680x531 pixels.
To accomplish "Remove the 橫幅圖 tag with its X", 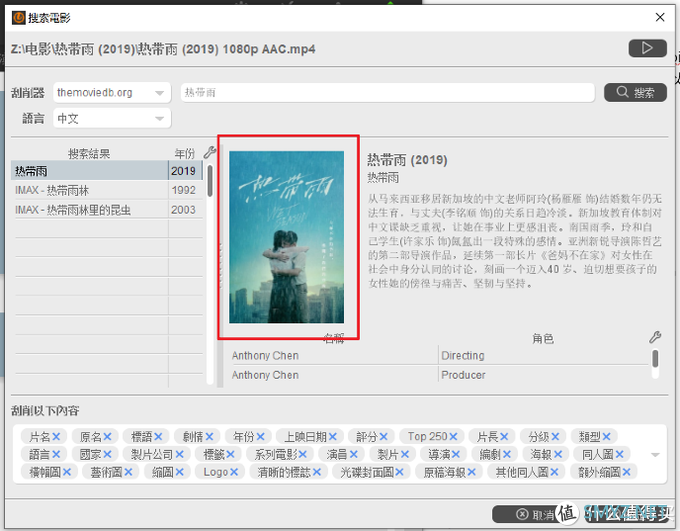I will [x=67, y=472].
